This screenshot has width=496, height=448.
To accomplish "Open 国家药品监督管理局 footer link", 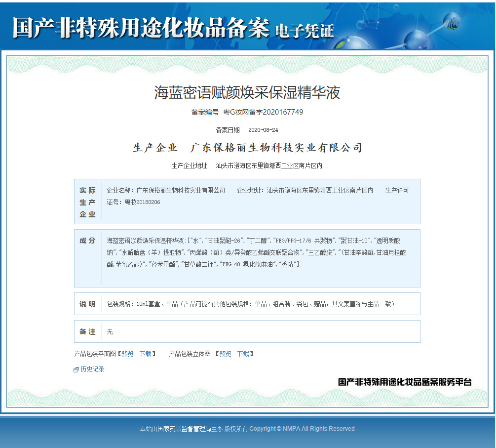I will 184,429.
